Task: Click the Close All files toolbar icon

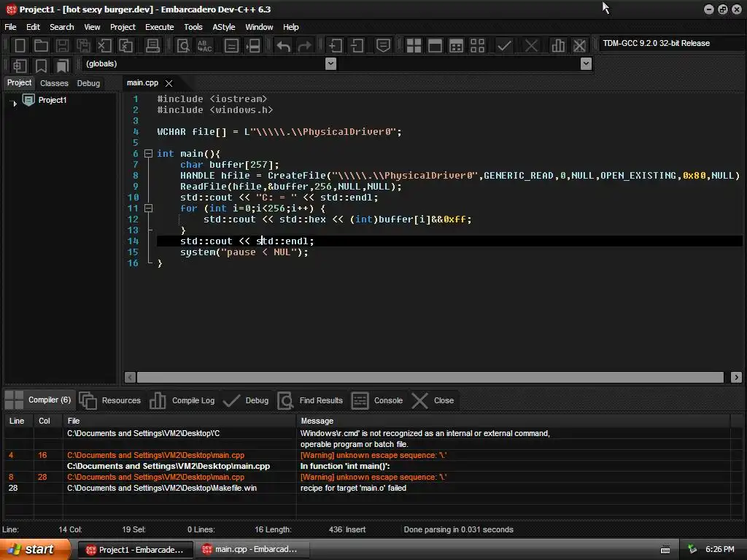Action: point(125,46)
